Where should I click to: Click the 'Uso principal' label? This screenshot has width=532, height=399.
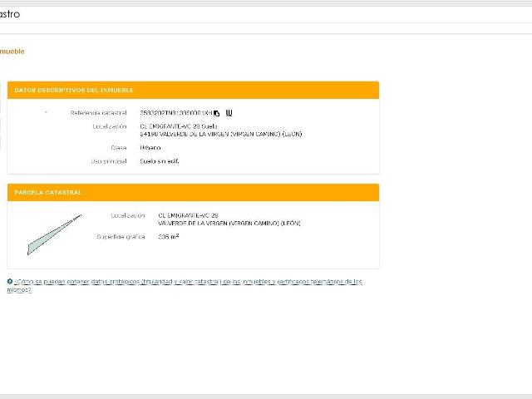109,161
